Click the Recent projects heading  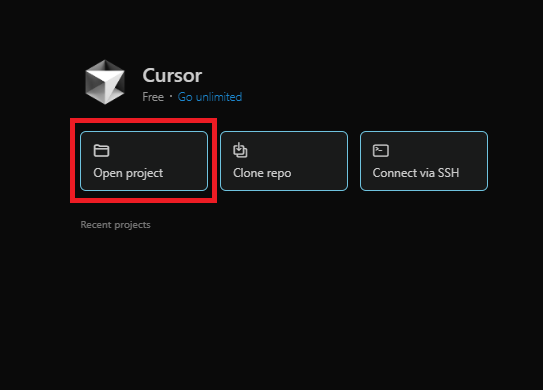point(115,225)
